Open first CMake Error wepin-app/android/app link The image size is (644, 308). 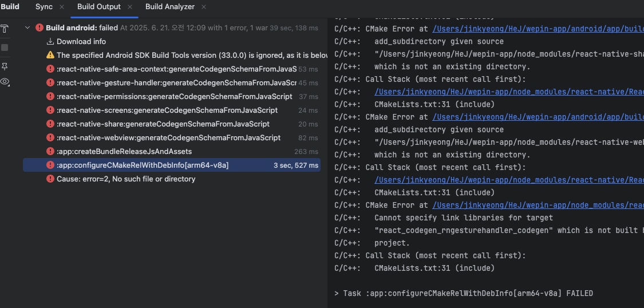coord(538,28)
